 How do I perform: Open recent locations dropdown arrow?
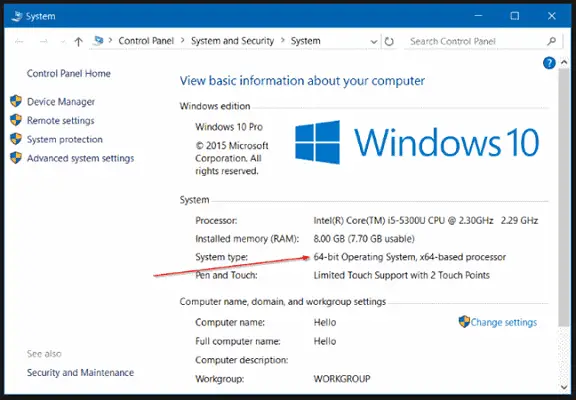(x=63, y=42)
